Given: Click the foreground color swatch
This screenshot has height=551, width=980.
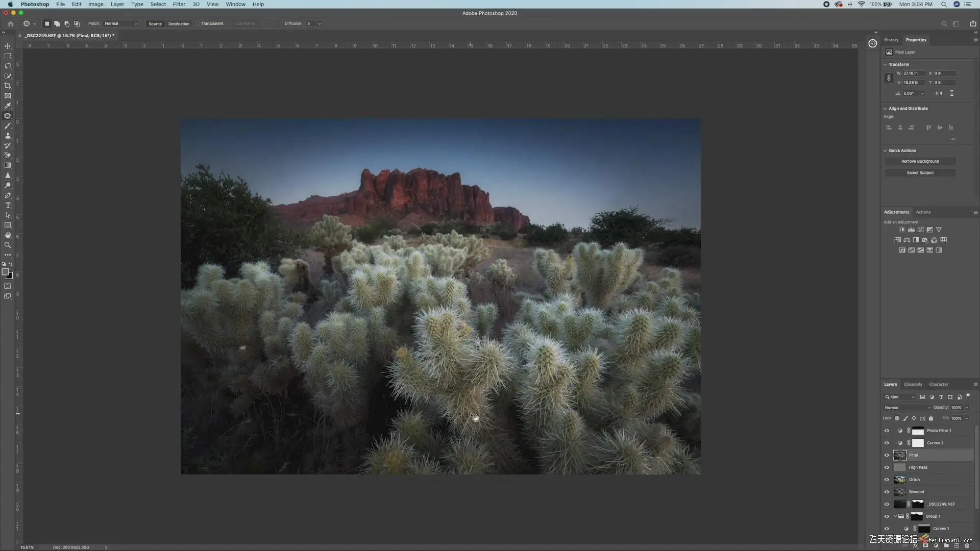Looking at the screenshot, I should (x=5, y=272).
